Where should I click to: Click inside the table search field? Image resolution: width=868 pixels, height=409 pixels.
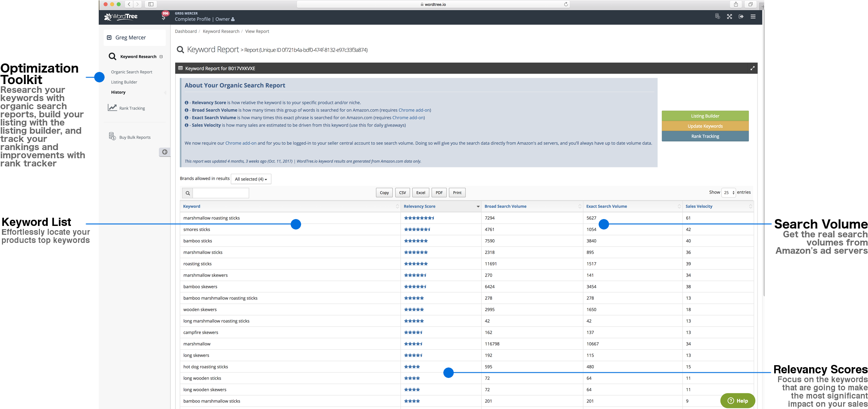[221, 193]
